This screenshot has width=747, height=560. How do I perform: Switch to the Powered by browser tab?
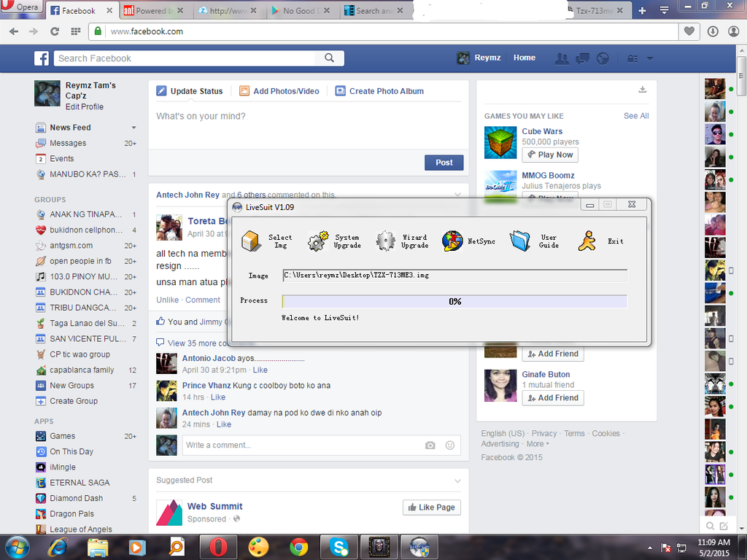click(x=153, y=10)
